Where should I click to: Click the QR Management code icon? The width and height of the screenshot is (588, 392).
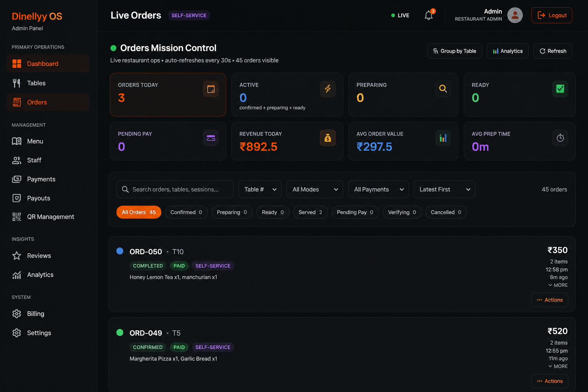(x=16, y=217)
